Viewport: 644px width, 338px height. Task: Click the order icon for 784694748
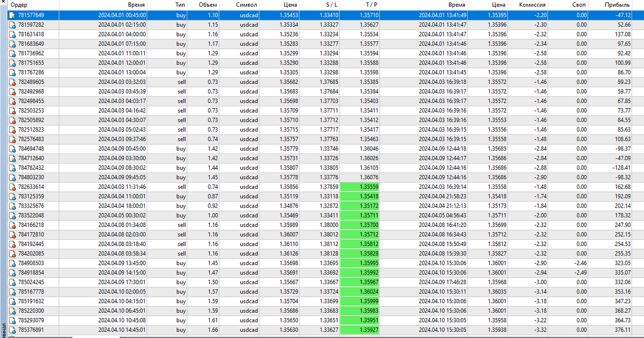point(12,149)
